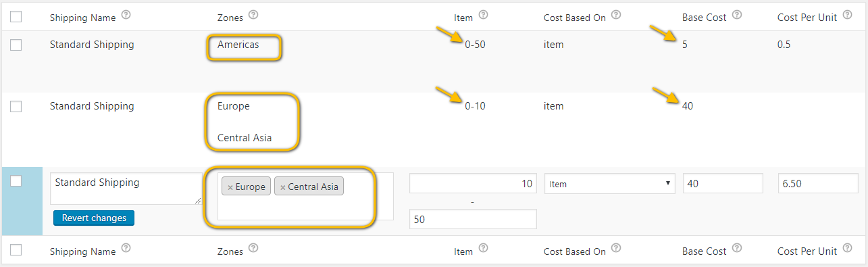This screenshot has height=267, width=868.
Task: Open the Cost Based On 'Item' dropdown
Action: (x=610, y=183)
